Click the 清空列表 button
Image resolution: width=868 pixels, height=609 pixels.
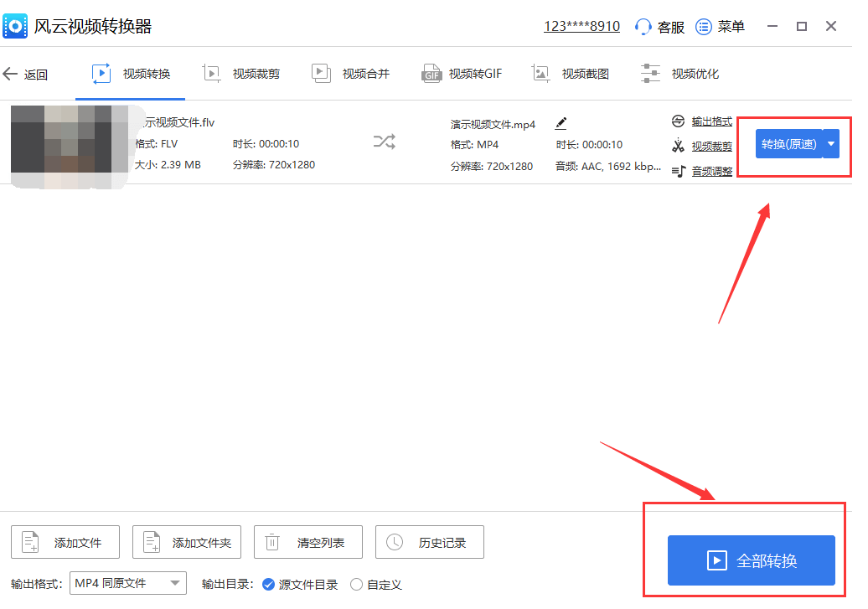tap(308, 543)
